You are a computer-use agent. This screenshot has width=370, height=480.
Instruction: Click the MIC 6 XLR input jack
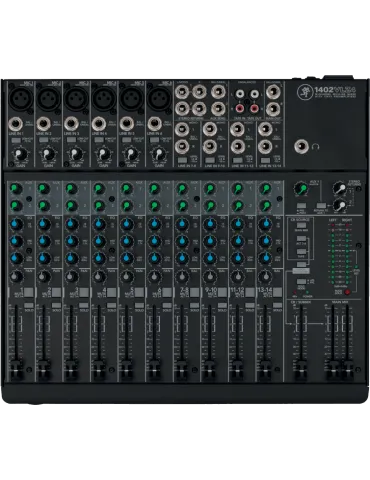tap(159, 98)
